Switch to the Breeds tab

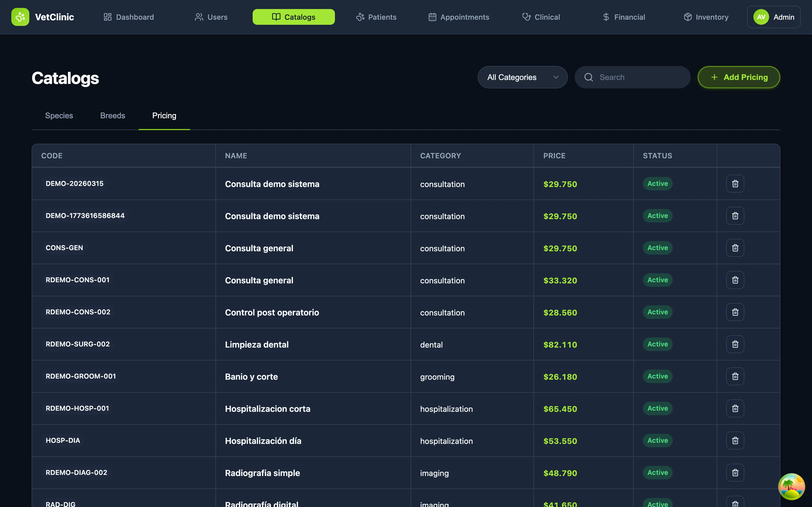112,116
